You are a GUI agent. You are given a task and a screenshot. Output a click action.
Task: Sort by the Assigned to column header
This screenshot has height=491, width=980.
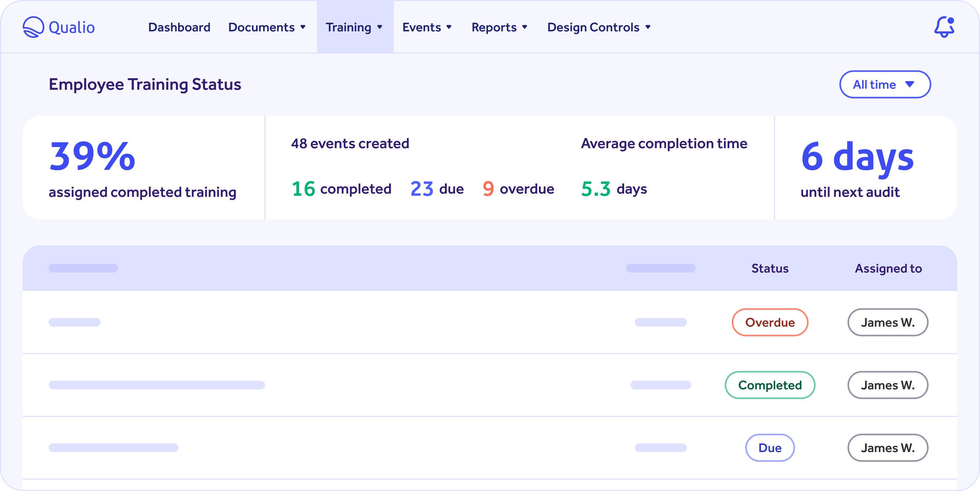[x=888, y=268]
